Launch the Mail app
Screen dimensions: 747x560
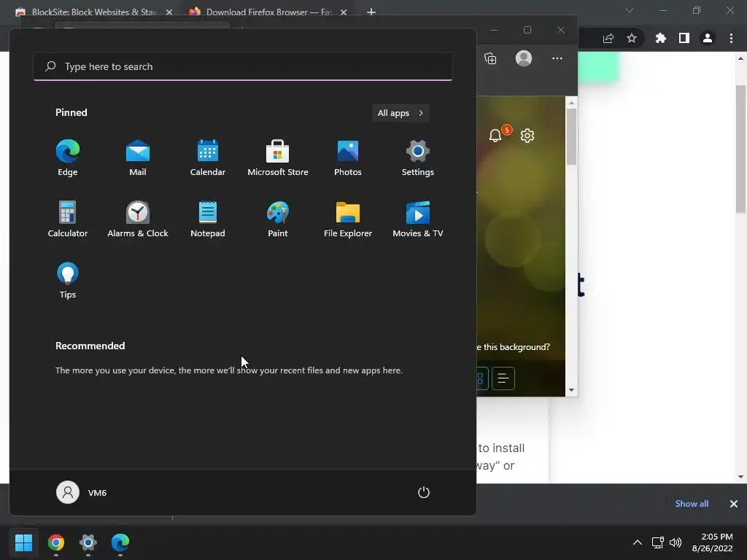pyautogui.click(x=138, y=158)
